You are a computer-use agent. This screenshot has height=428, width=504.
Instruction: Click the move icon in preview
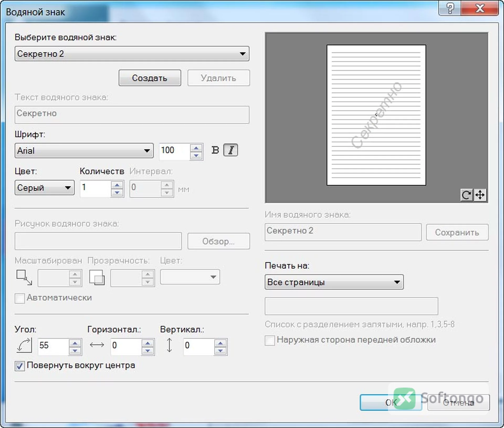(480, 195)
